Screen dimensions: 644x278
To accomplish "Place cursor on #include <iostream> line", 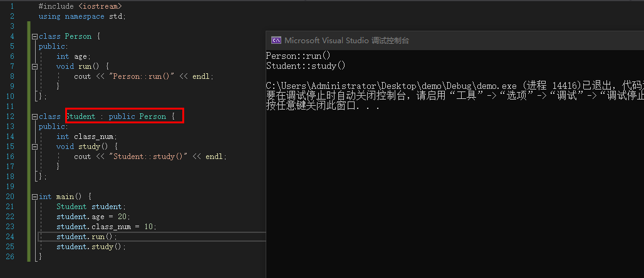I will pos(80,6).
